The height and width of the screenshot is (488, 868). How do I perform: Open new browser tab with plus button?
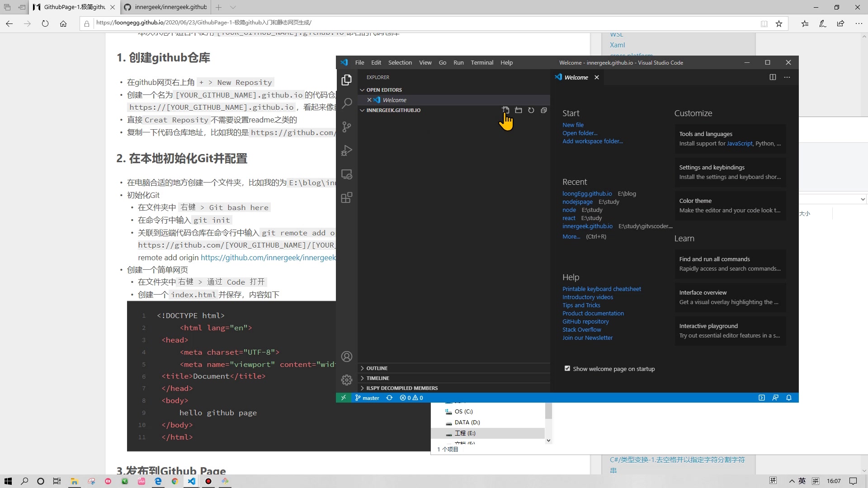[x=219, y=7]
